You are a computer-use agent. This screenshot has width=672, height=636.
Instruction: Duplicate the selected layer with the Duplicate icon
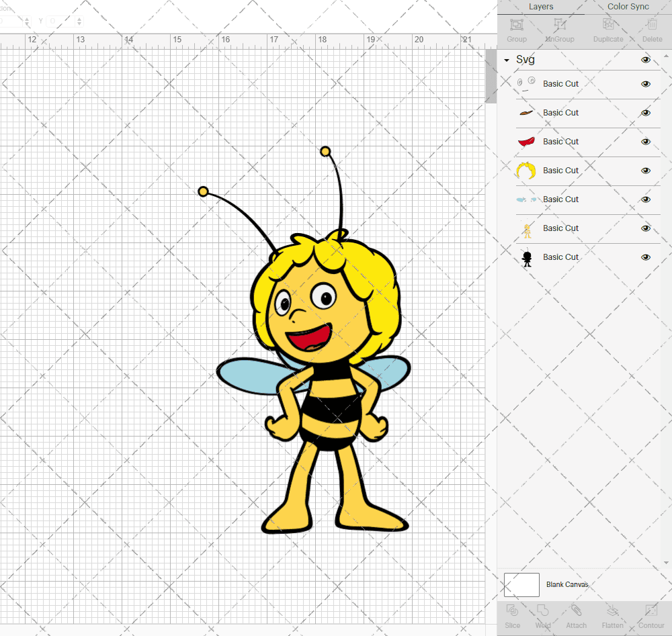[x=608, y=24]
